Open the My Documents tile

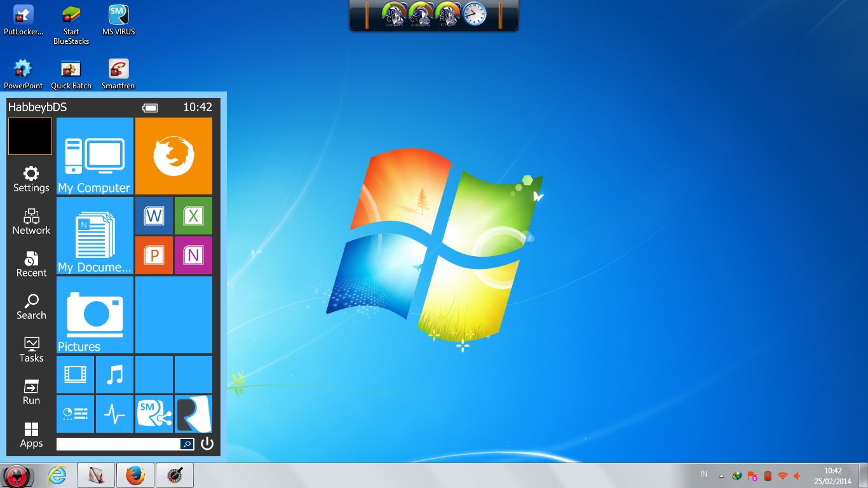tap(95, 235)
